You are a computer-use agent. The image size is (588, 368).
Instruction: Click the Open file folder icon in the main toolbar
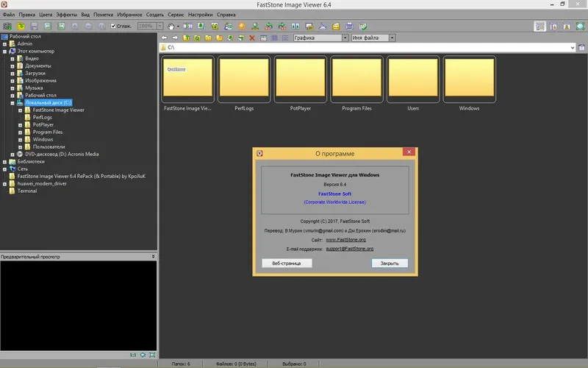coord(21,26)
